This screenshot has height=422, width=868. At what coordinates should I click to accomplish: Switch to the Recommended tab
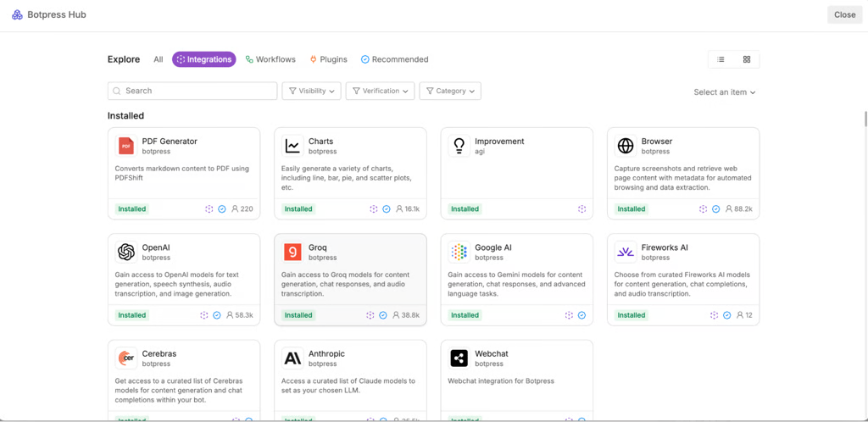[x=395, y=59]
